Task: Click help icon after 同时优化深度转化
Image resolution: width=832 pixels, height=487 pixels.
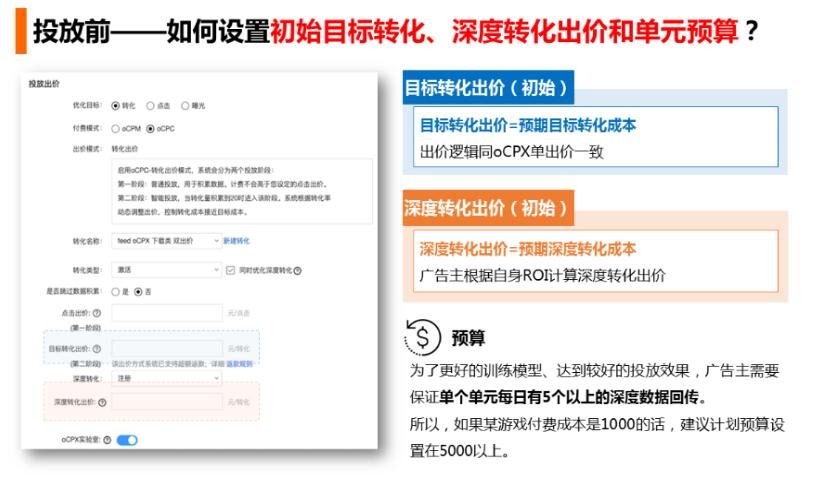Action: point(298,270)
